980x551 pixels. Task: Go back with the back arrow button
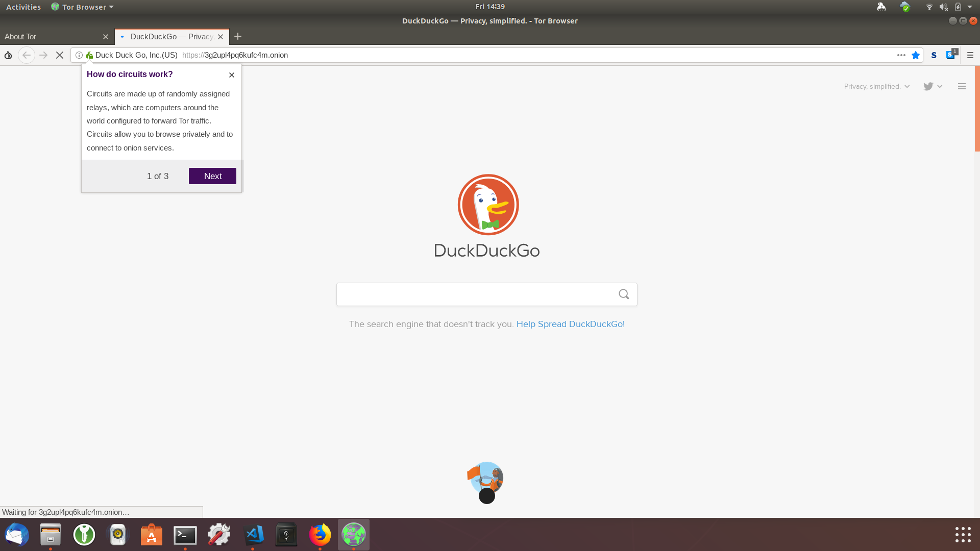pyautogui.click(x=27, y=55)
